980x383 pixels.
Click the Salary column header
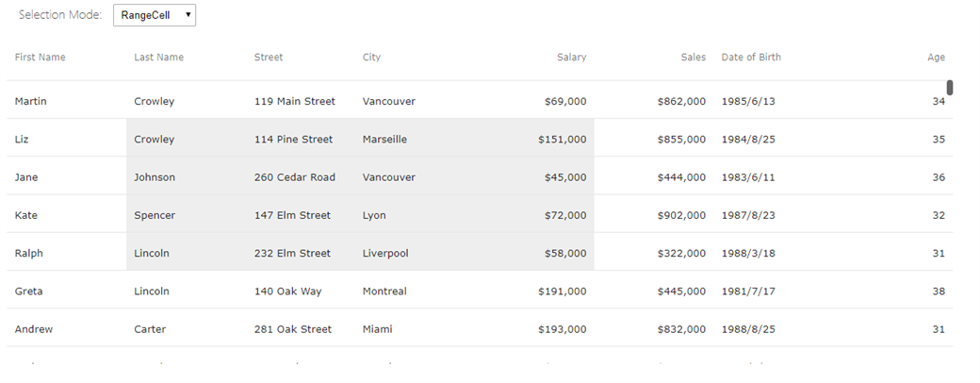point(571,57)
